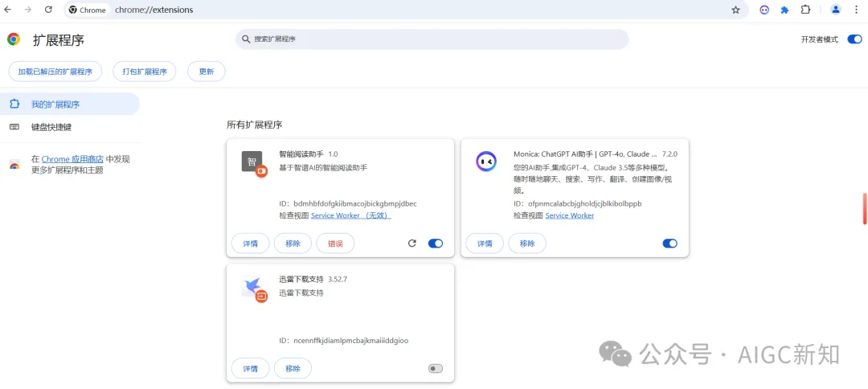Image resolution: width=868 pixels, height=389 pixels.
Task: Open Chrome three-dot menu
Action: pos(856,10)
